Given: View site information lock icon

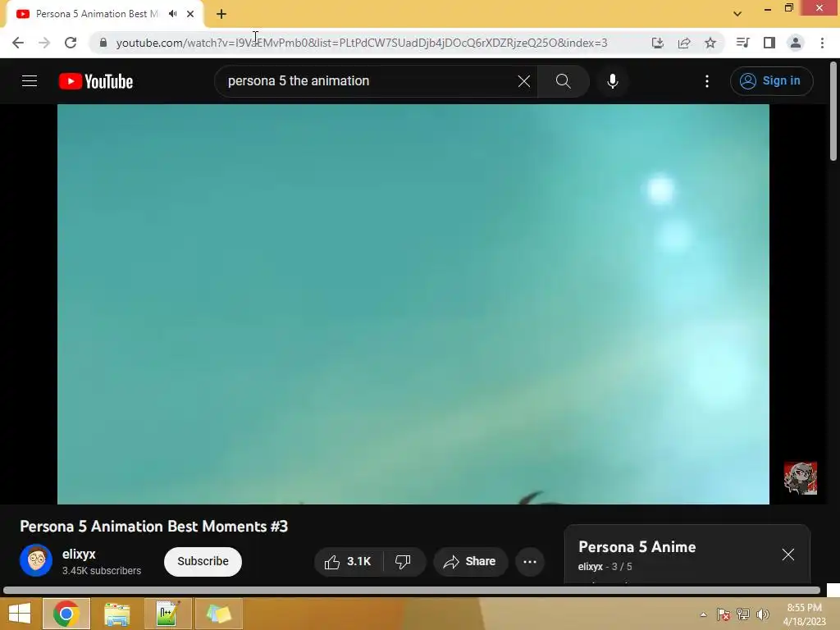Looking at the screenshot, I should pyautogui.click(x=103, y=43).
